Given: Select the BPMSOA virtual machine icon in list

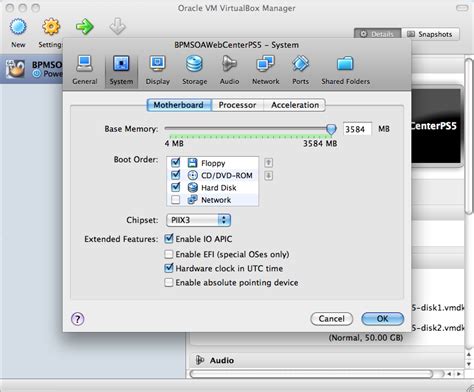Looking at the screenshot, I should coord(15,69).
